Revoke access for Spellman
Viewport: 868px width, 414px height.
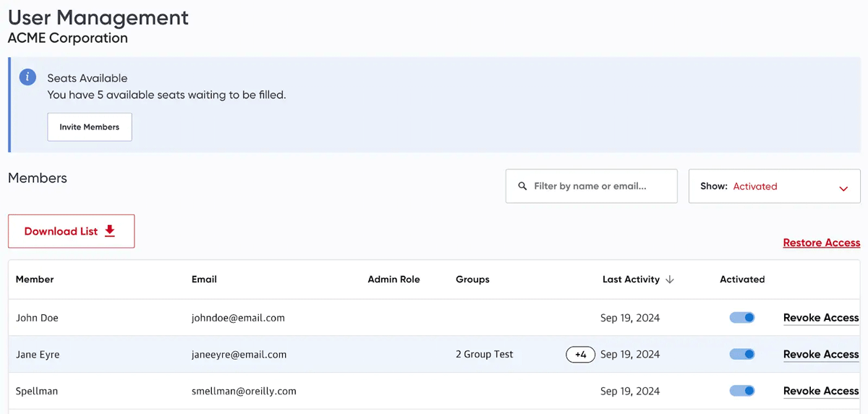click(x=821, y=391)
